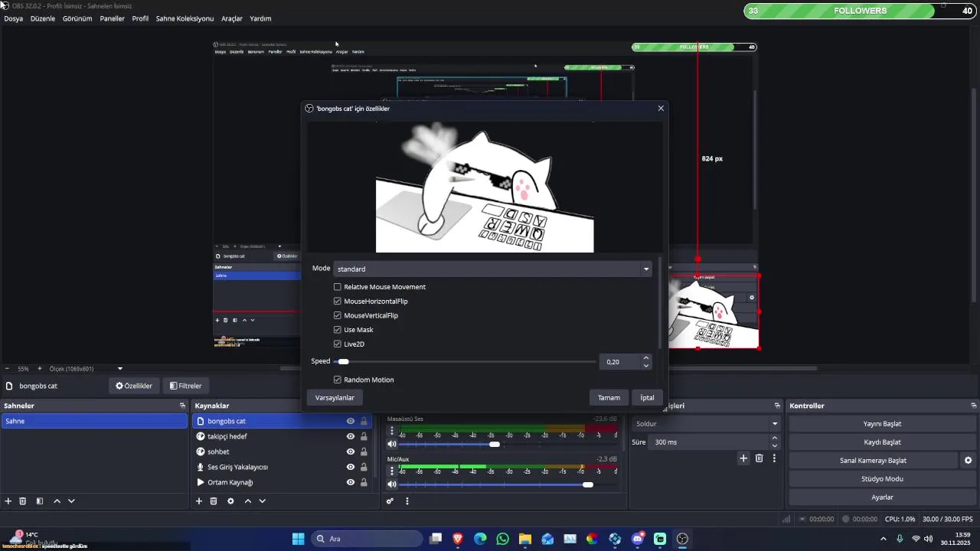Screen dimensions: 980x551
Task: Lock the sohbet source
Action: click(364, 452)
